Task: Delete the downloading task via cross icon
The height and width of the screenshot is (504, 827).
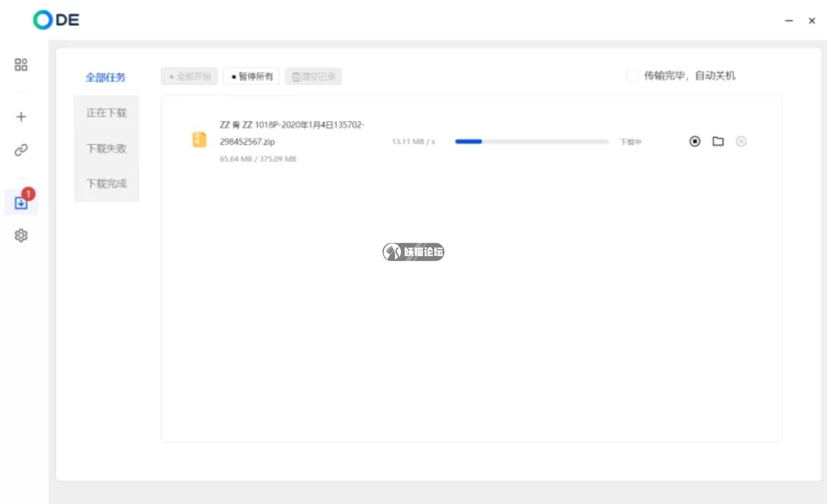Action: click(x=741, y=141)
